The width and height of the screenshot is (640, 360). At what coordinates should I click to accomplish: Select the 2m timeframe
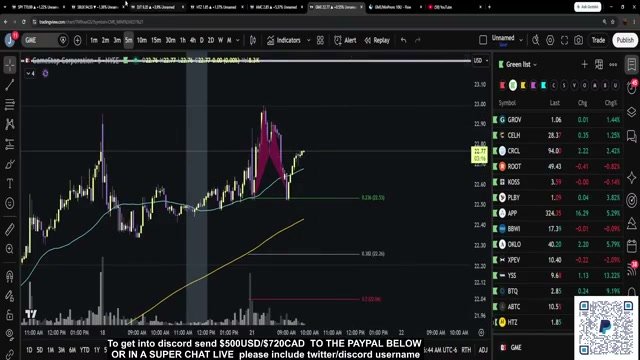pos(105,40)
